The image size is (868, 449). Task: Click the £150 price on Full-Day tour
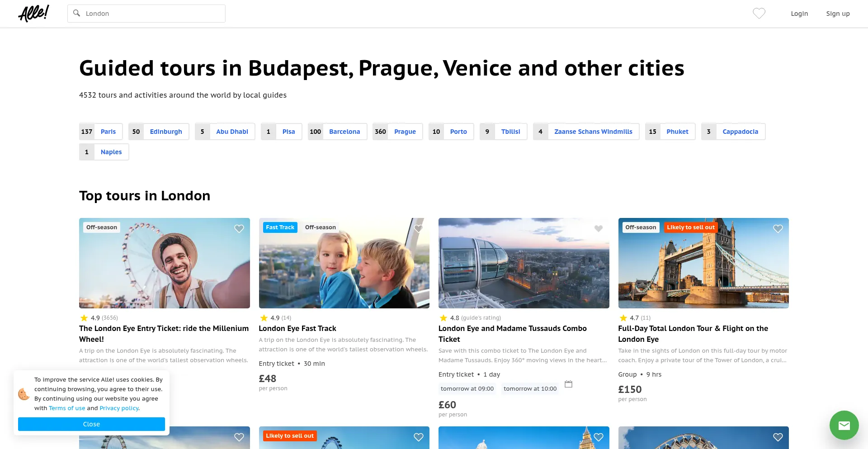(x=630, y=389)
